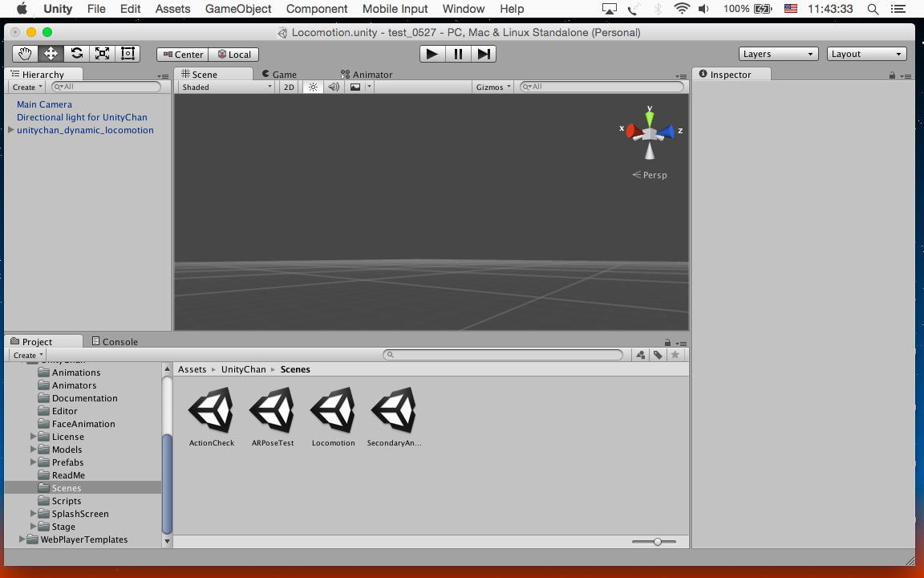Open the Mobile Input menu
Viewport: 924px width, 578px height.
point(395,9)
